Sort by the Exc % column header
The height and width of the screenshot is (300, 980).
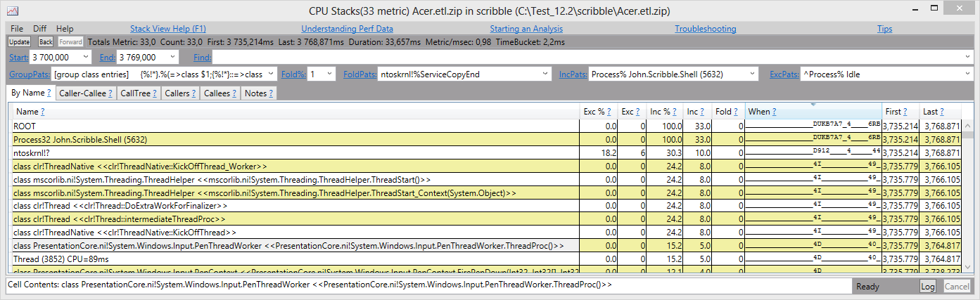pos(599,112)
